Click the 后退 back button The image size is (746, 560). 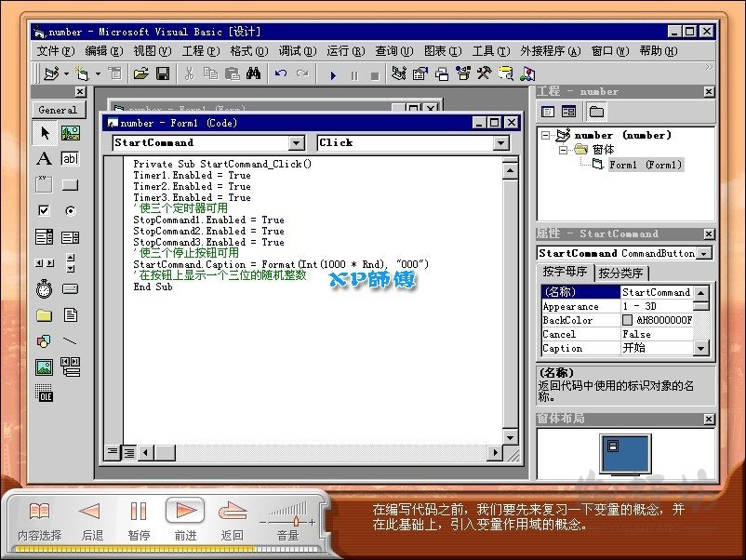click(x=91, y=521)
